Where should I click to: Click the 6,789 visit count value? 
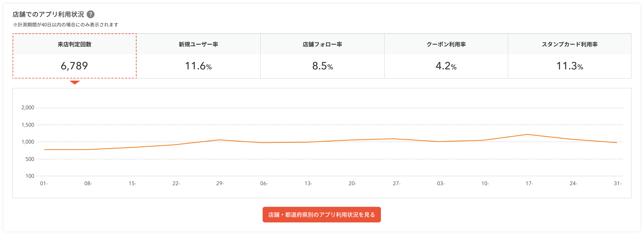pyautogui.click(x=75, y=66)
